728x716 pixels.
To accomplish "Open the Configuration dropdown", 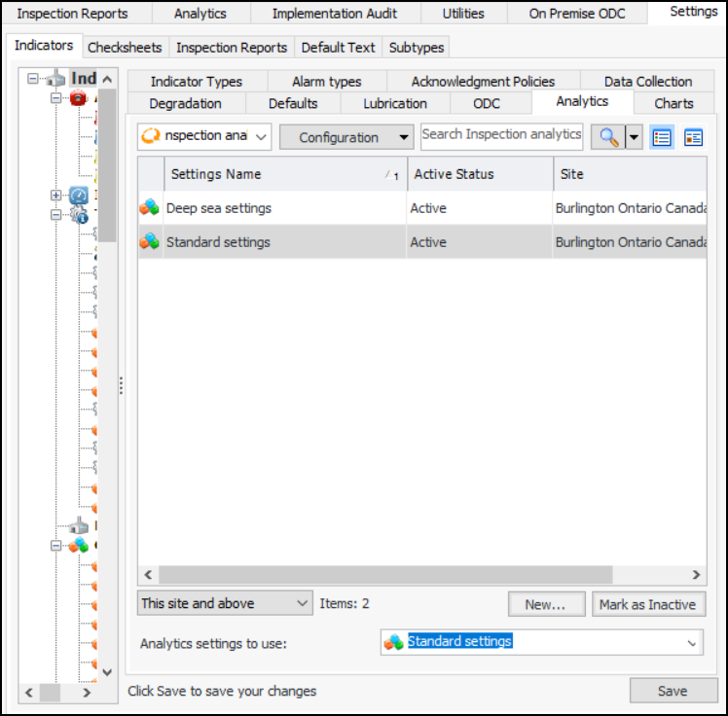I will tap(346, 137).
